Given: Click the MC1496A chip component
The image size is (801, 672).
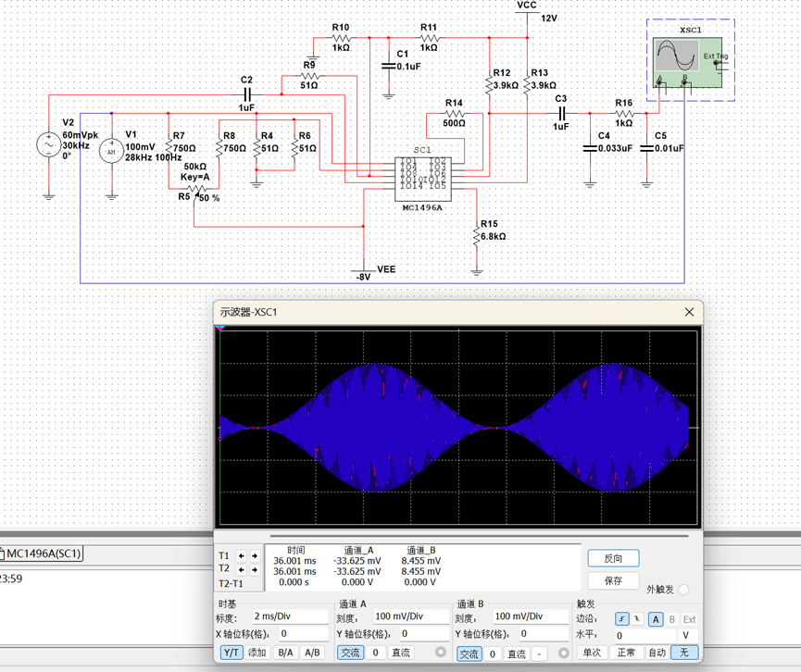Looking at the screenshot, I should [422, 180].
